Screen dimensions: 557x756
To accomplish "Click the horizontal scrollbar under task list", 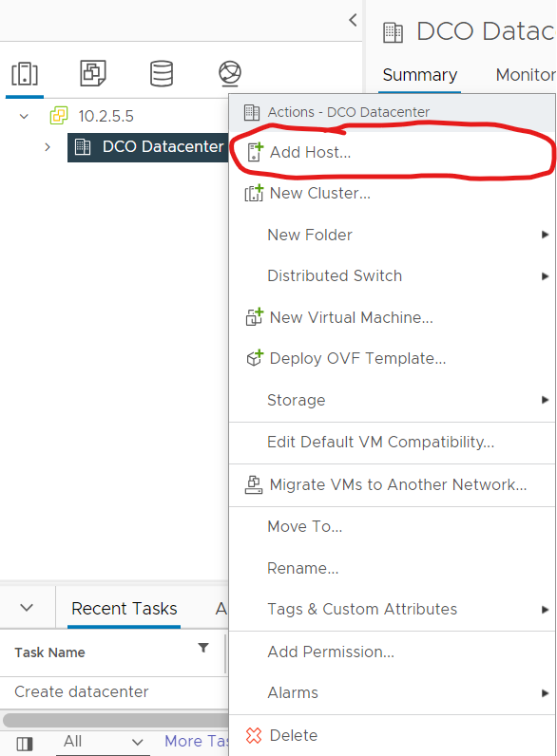I will (115, 720).
